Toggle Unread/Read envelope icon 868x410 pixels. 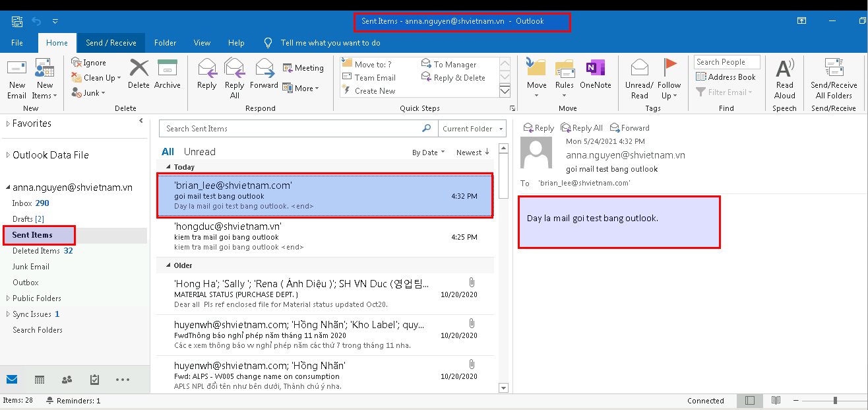point(639,67)
